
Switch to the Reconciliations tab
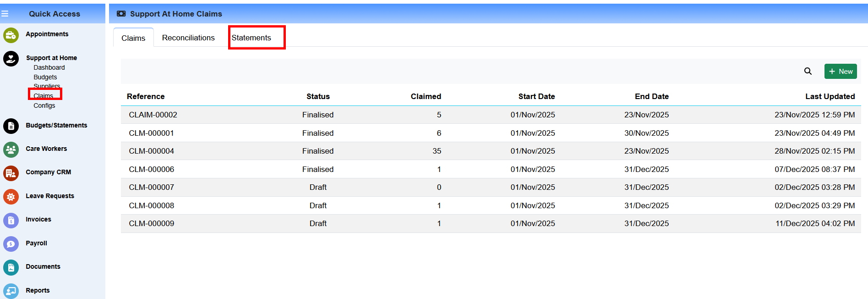click(x=188, y=38)
